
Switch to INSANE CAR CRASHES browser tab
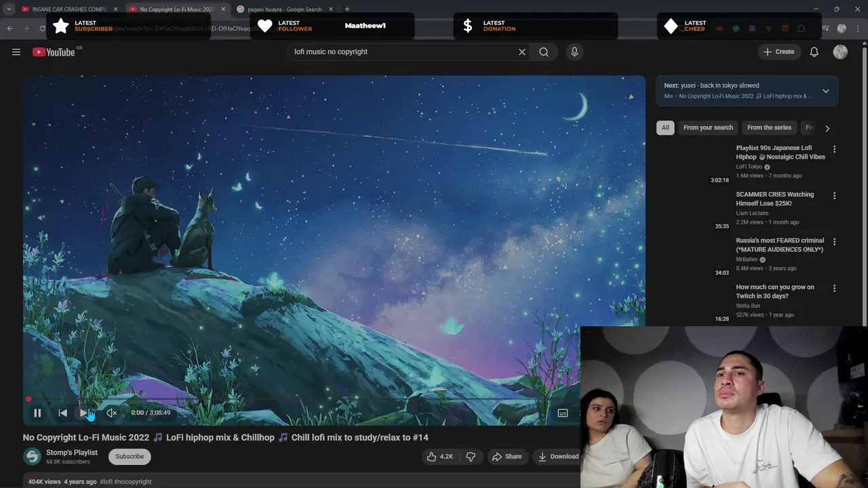pyautogui.click(x=68, y=9)
